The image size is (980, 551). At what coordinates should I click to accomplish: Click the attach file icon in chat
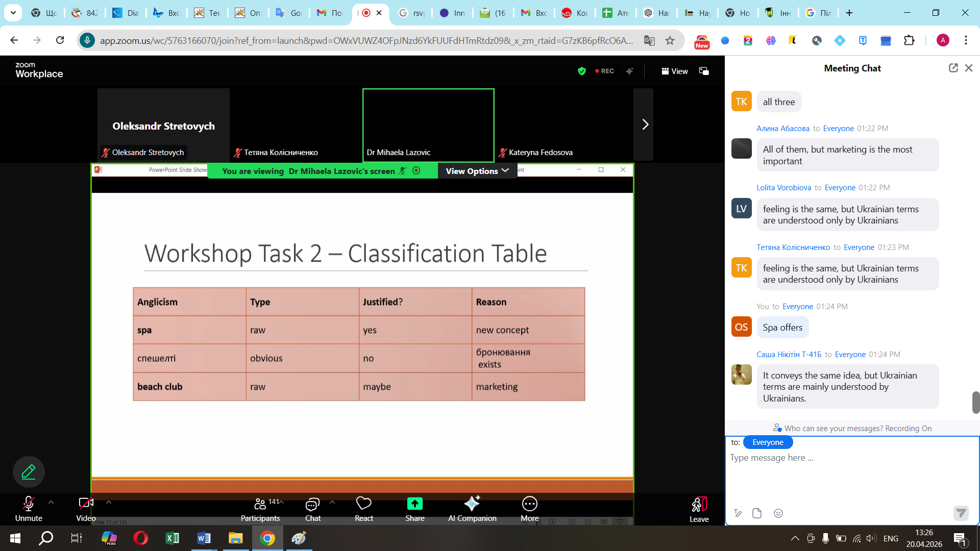(x=757, y=513)
